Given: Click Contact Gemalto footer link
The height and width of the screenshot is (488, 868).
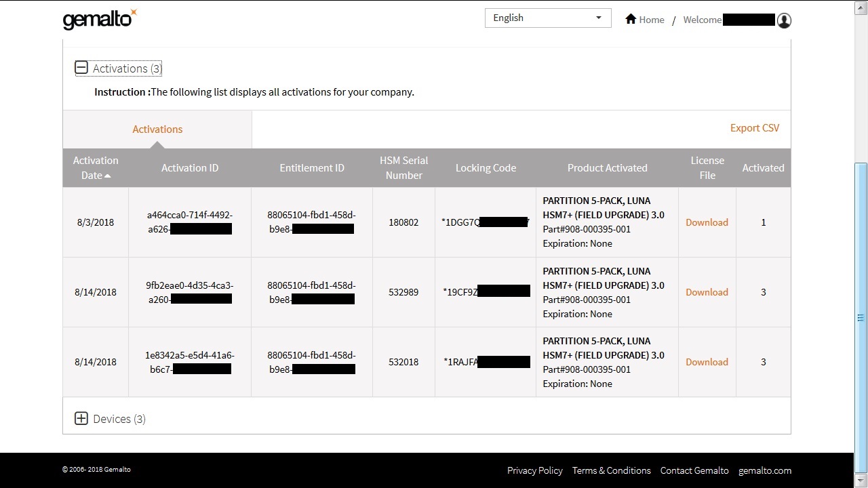Looking at the screenshot, I should tap(694, 470).
